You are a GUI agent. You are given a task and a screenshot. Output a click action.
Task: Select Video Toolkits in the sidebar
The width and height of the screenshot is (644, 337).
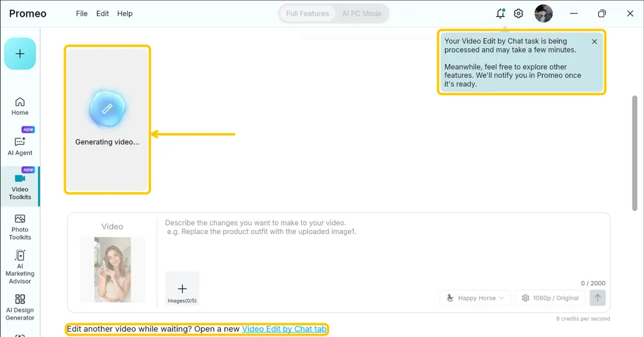click(20, 187)
